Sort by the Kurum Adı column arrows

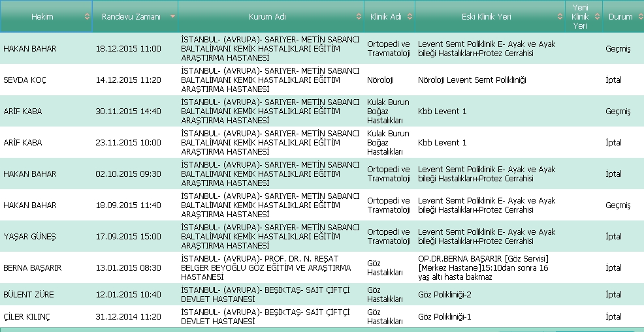pos(359,16)
